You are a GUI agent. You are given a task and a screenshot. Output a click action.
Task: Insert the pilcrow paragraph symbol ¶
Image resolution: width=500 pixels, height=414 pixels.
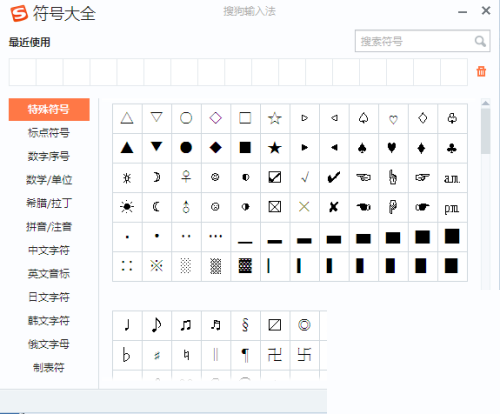click(x=245, y=355)
